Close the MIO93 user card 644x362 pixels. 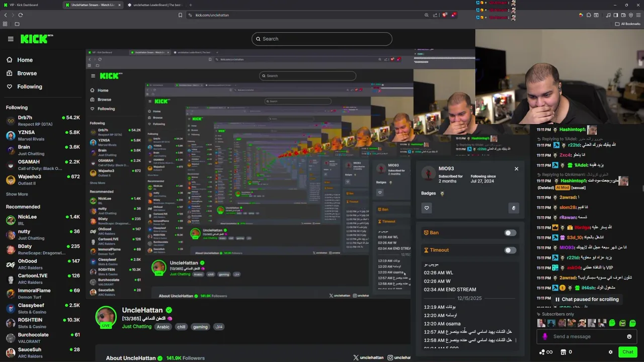point(516,169)
